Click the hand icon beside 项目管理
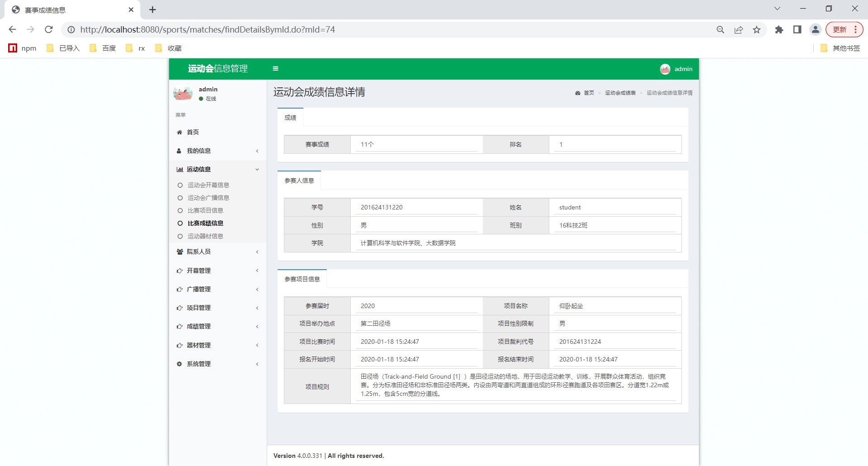The image size is (868, 466). click(179, 308)
